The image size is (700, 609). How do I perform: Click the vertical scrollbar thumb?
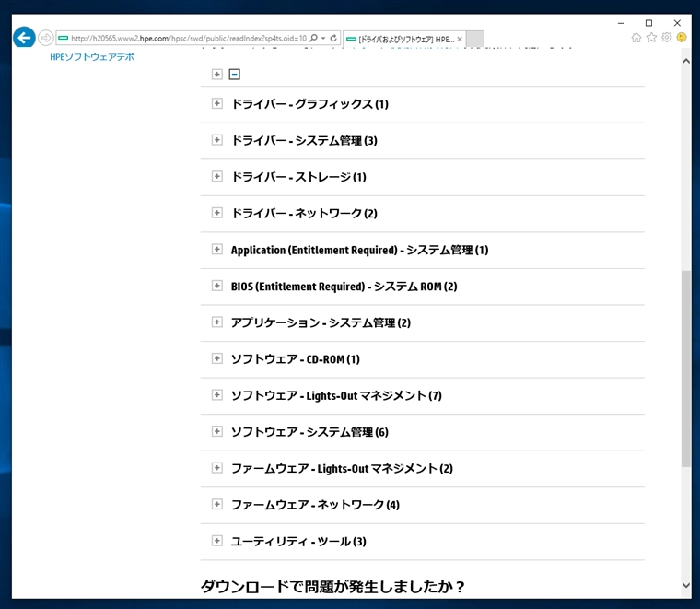(x=686, y=369)
